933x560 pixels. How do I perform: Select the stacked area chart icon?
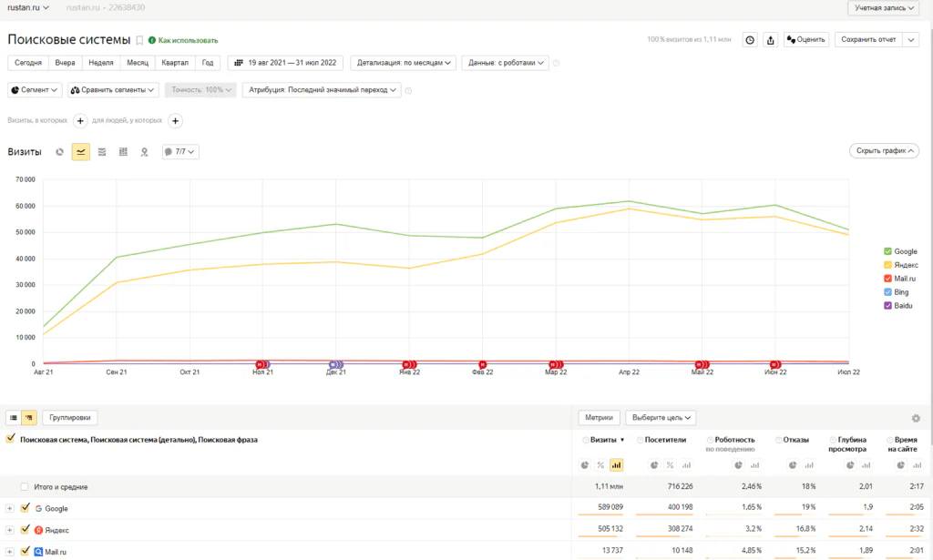102,152
